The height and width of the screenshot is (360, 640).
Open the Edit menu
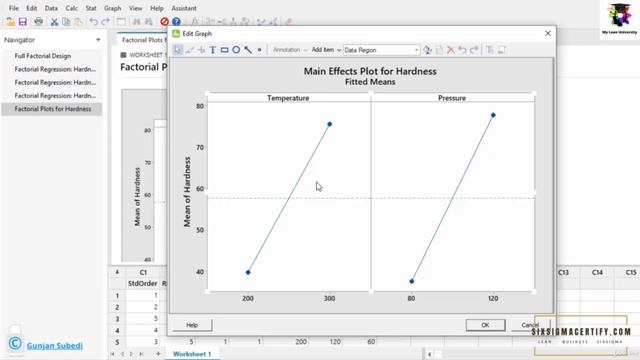(x=31, y=8)
